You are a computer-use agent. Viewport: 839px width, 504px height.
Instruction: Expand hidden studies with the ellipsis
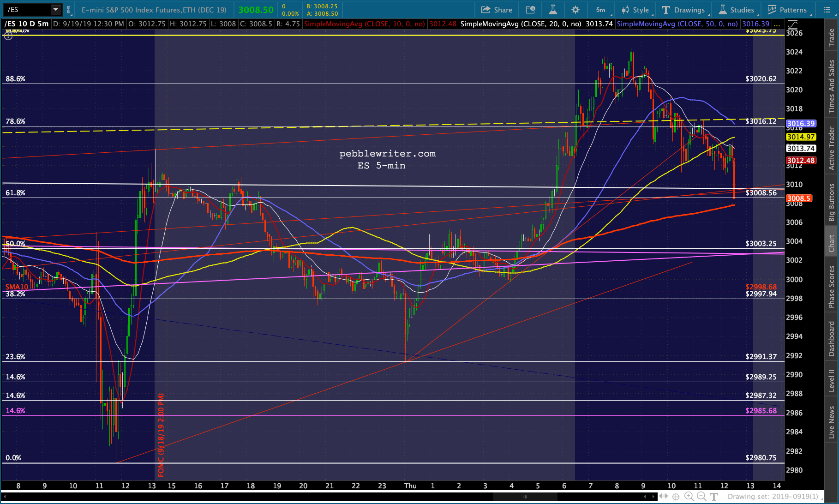pos(777,24)
